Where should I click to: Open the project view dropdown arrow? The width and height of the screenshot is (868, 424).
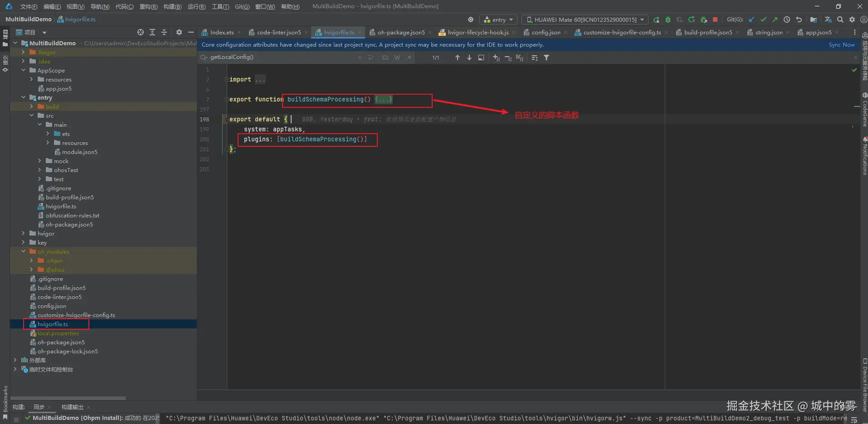(x=44, y=33)
